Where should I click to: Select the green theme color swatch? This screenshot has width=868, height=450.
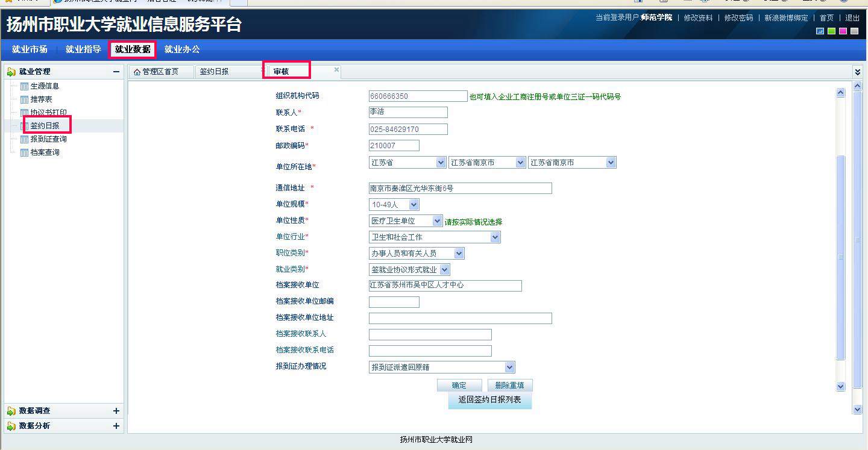click(832, 31)
